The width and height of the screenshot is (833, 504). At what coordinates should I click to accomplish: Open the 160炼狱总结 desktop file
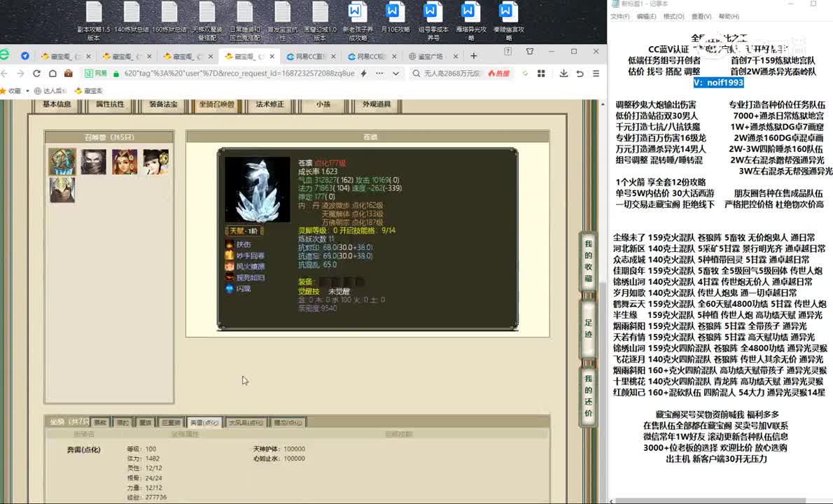169,18
